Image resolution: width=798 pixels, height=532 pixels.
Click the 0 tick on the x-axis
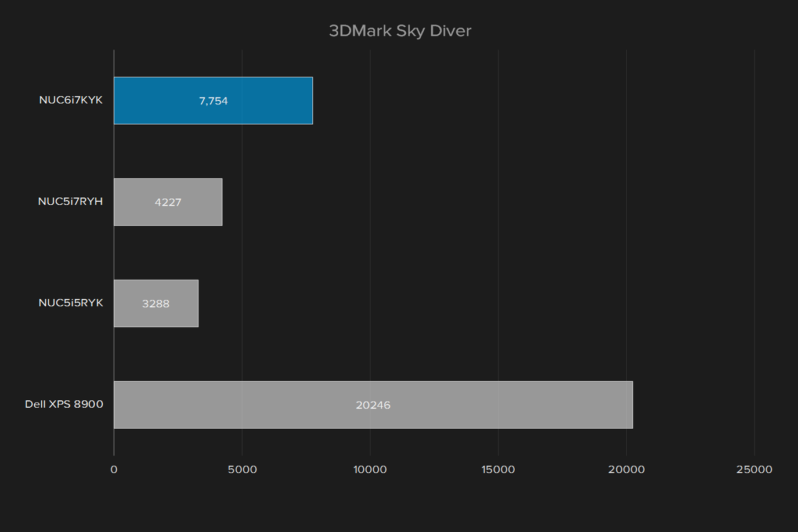(114, 469)
